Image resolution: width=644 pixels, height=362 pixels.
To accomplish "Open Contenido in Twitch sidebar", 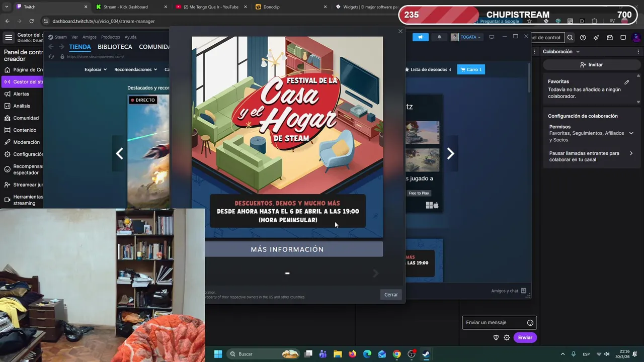I will coord(25,130).
